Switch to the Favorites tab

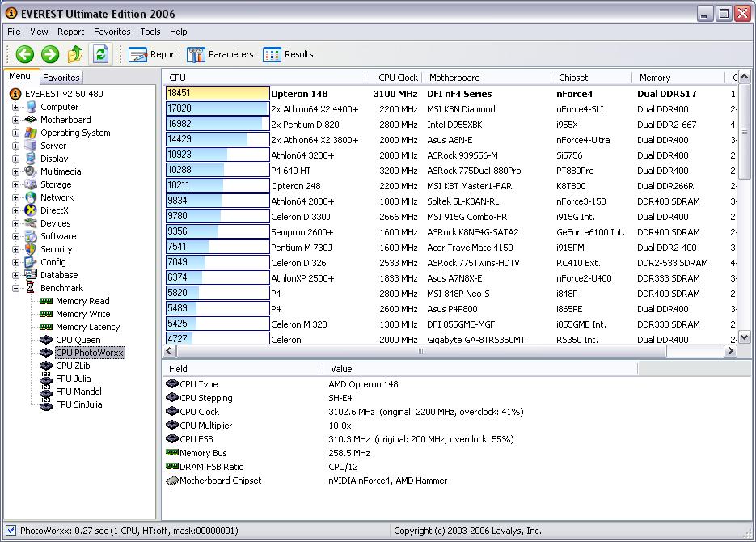tap(61, 77)
